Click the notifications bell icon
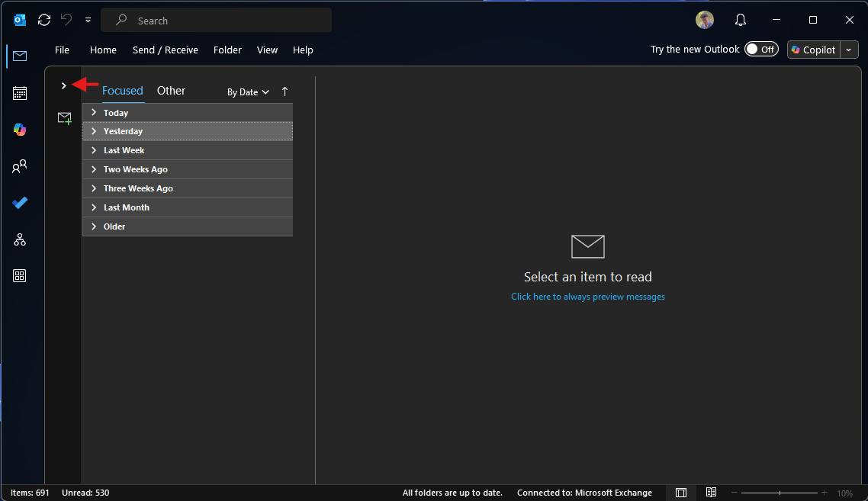The width and height of the screenshot is (868, 501). click(741, 21)
